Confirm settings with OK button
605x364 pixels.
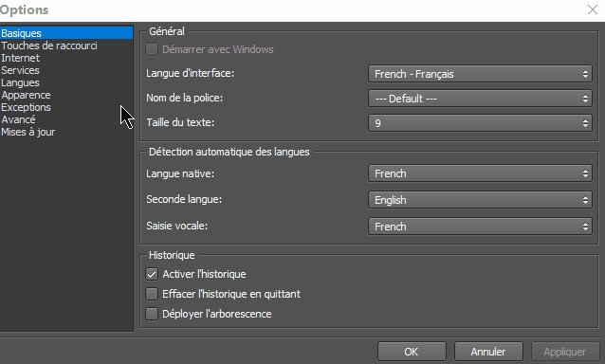tap(412, 352)
